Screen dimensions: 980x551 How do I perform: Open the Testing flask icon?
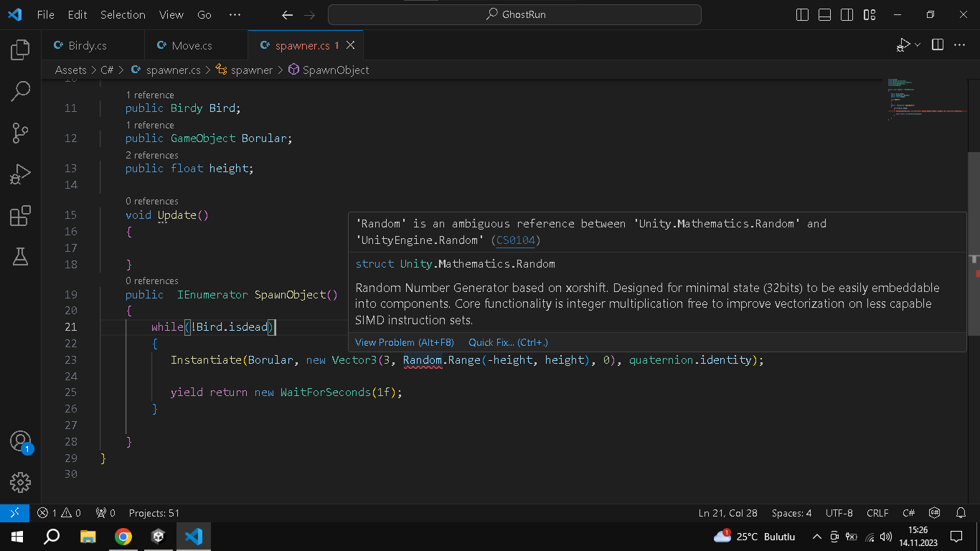20,256
